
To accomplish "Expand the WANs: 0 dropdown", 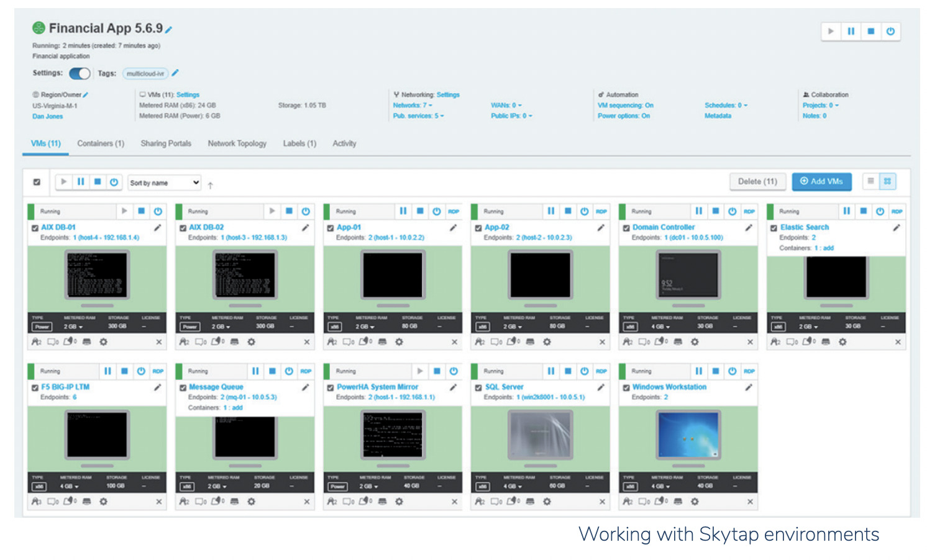I will [506, 106].
